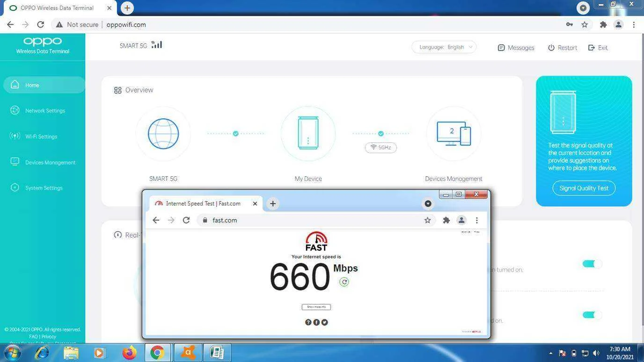
Task: Open a new tab in the OPPO browser window
Action: click(x=127, y=8)
